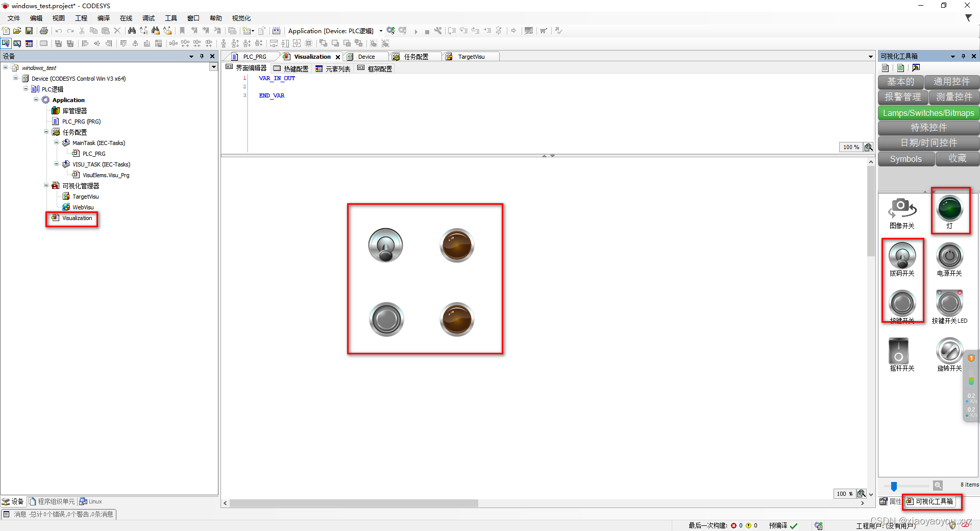The image size is (980, 531).
Task: Click the Start play arrow icon
Action: click(416, 31)
